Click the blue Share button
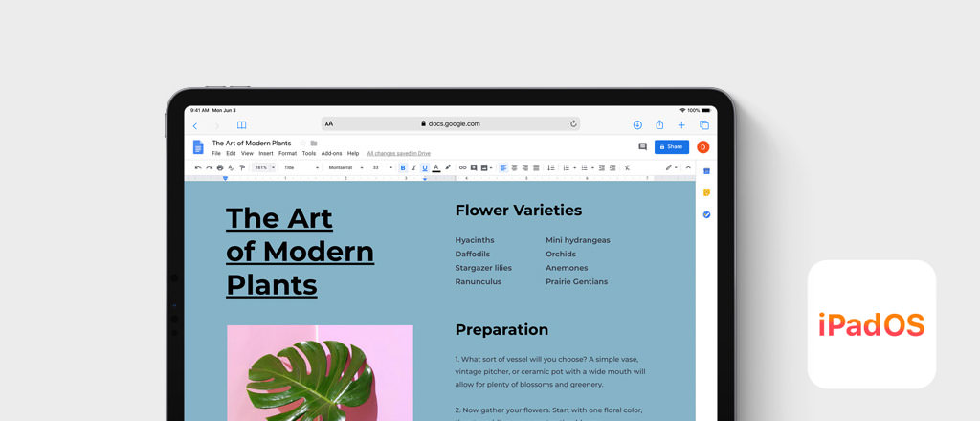This screenshot has height=421, width=980. 671,146
